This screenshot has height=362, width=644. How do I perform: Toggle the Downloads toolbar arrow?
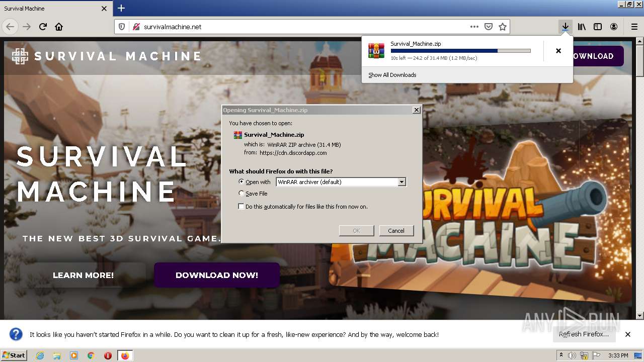(x=566, y=27)
